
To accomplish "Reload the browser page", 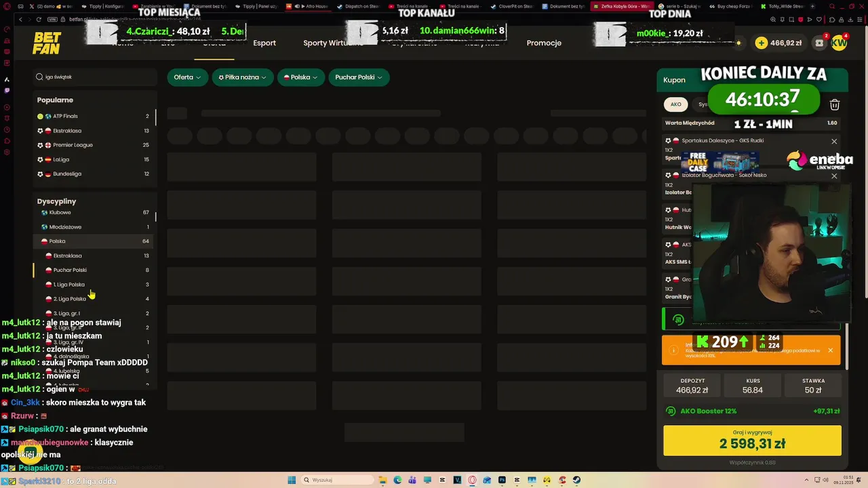I will point(39,19).
